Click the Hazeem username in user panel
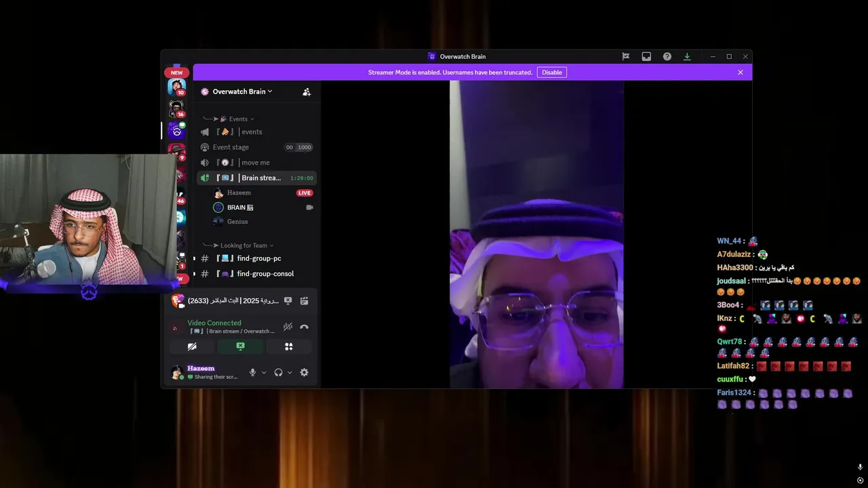868x488 pixels. pyautogui.click(x=201, y=368)
